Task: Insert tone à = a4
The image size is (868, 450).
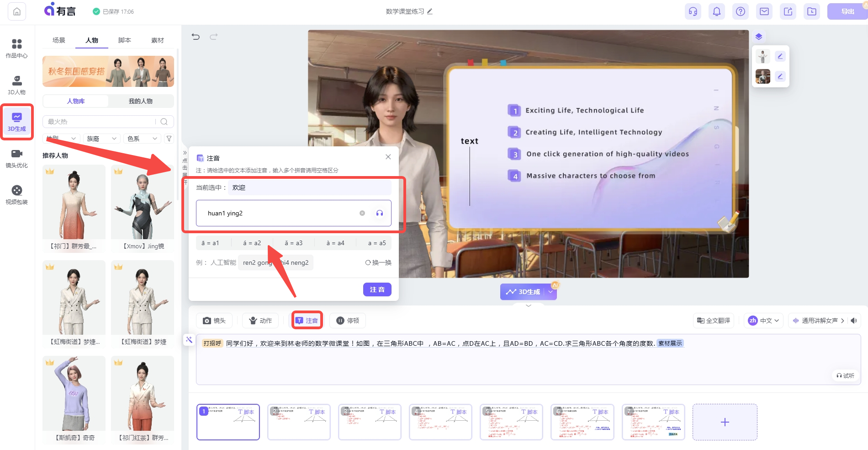Action: pos(335,243)
